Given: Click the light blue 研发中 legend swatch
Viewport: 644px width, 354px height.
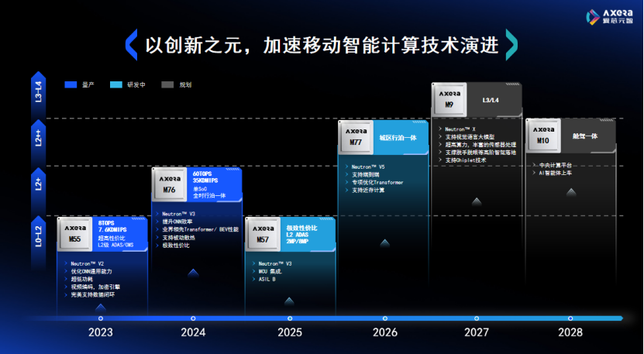Looking at the screenshot, I should point(116,84).
